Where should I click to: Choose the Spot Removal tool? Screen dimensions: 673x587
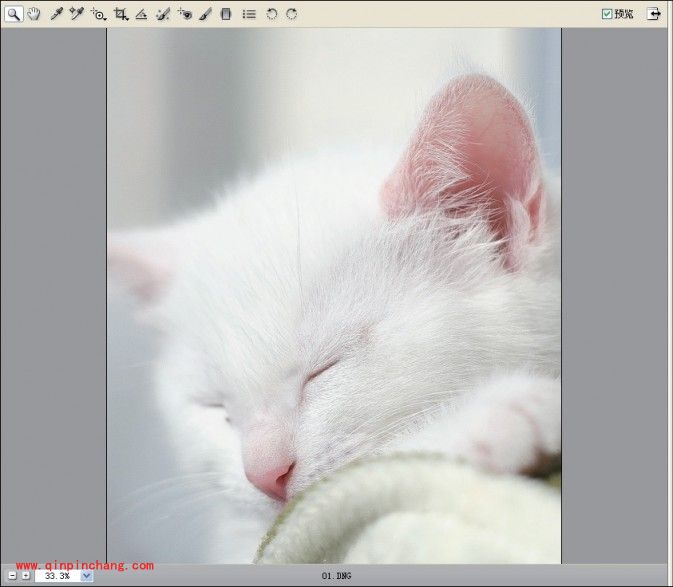pyautogui.click(x=163, y=14)
